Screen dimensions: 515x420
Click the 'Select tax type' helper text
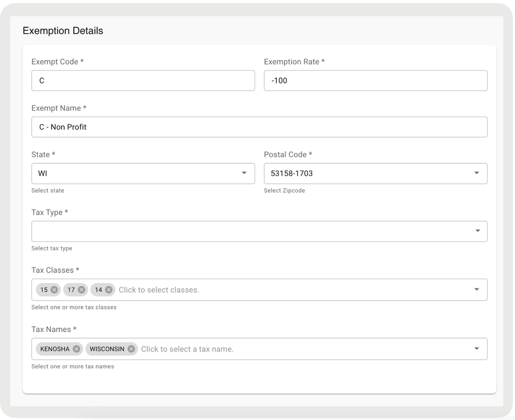pos(51,249)
